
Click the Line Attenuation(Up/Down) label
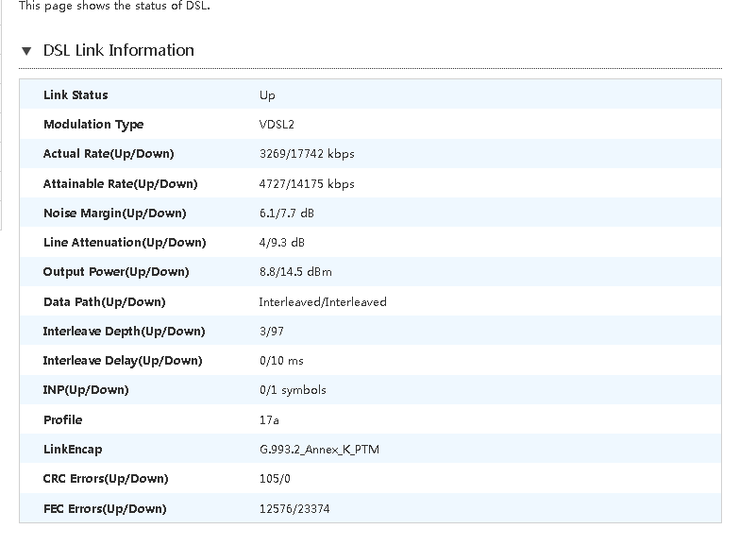(124, 243)
